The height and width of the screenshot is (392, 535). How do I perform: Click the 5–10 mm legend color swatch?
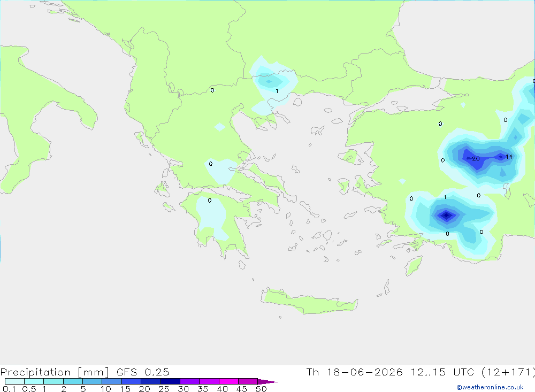click(x=93, y=381)
